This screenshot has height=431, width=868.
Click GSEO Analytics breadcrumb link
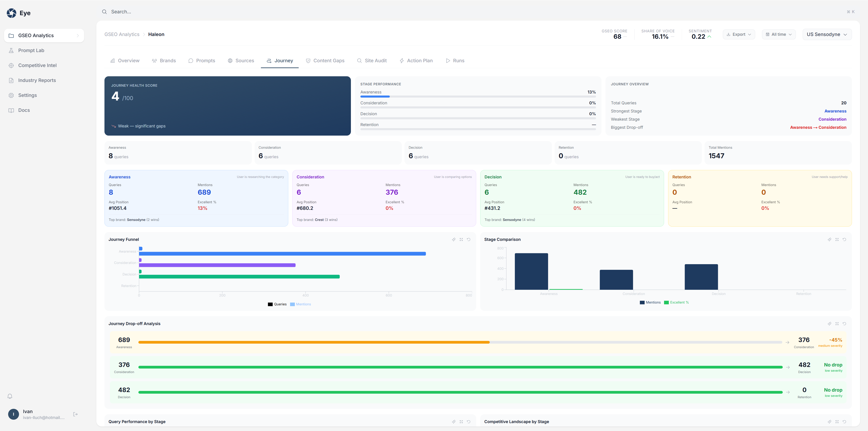pyautogui.click(x=122, y=34)
